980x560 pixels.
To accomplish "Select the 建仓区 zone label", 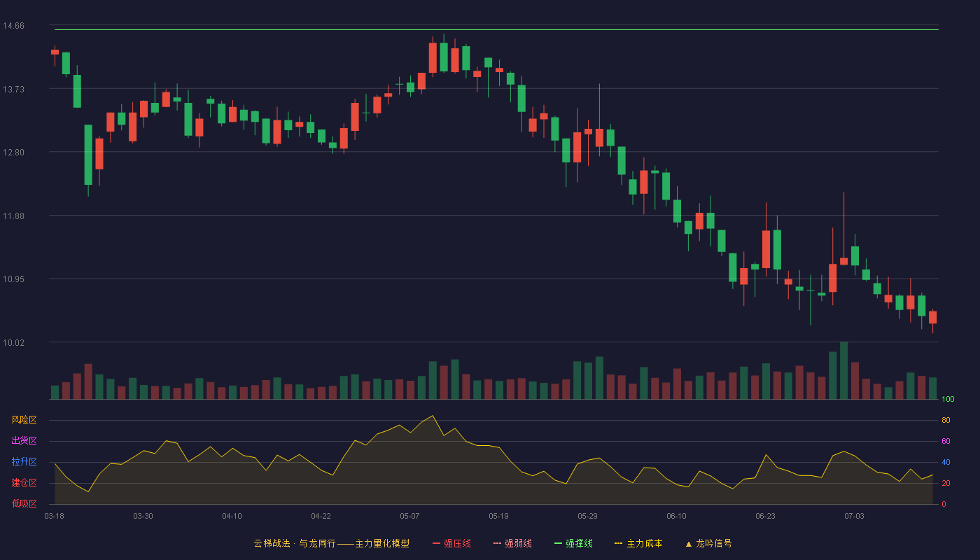I will point(24,483).
